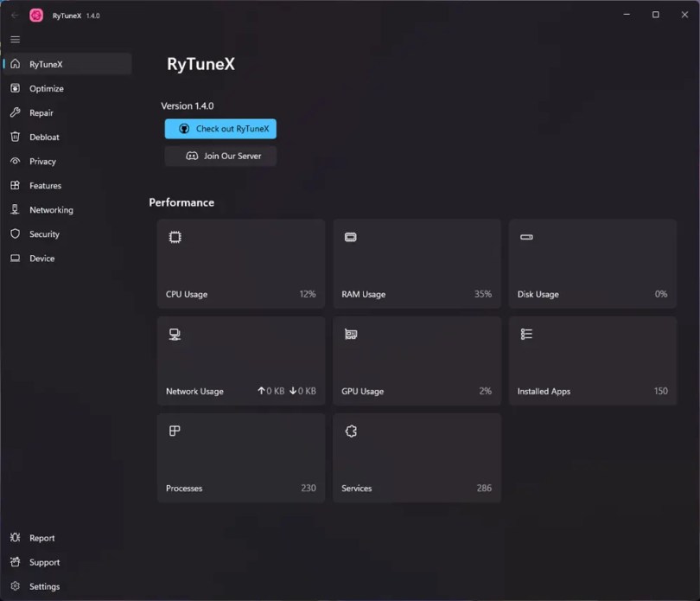
Task: Click the Features grid icon
Action: click(x=16, y=185)
